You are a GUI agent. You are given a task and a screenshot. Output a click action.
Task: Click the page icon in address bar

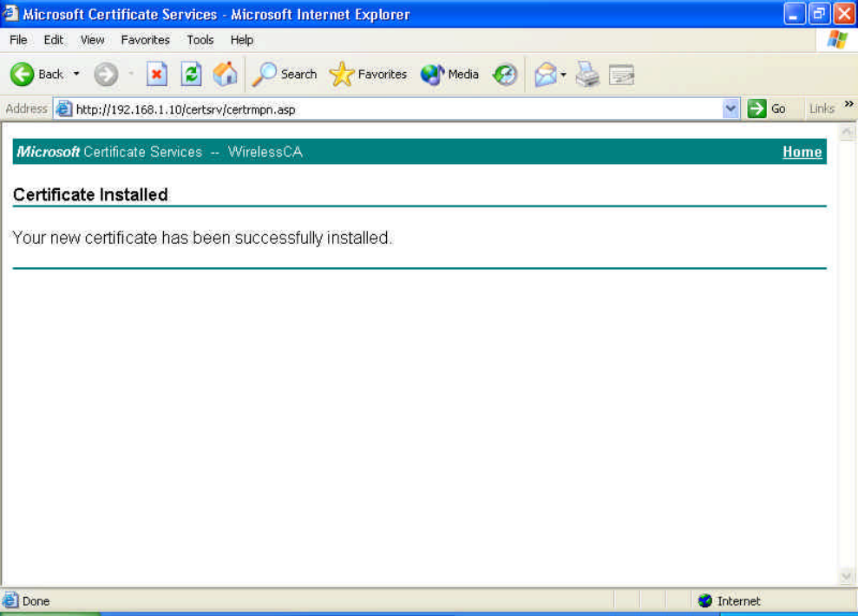[x=64, y=108]
